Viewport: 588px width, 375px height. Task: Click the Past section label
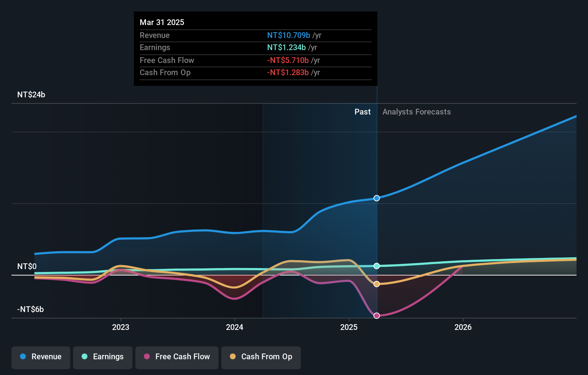tap(362, 112)
